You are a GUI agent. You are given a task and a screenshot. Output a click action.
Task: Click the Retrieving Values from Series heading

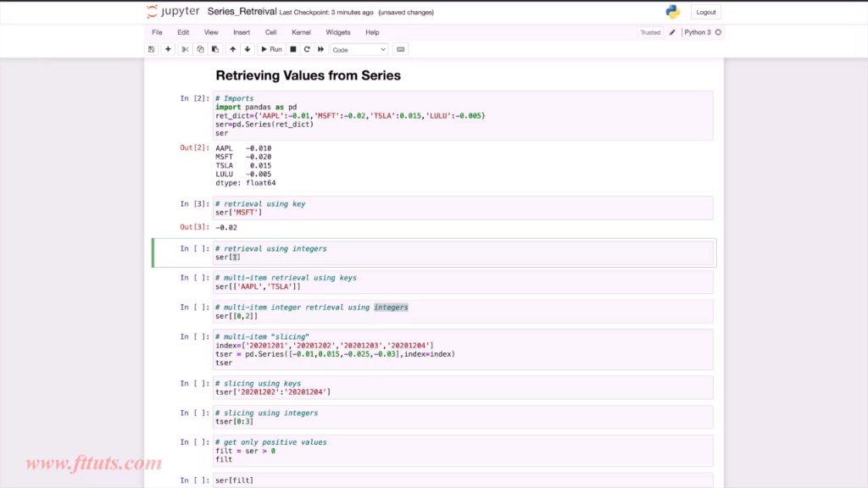pyautogui.click(x=308, y=75)
